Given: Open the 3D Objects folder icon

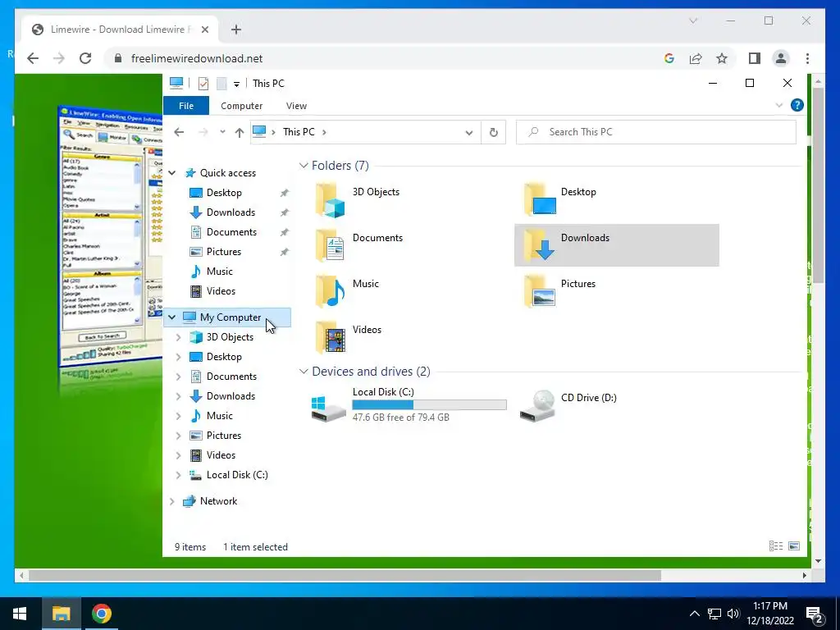Looking at the screenshot, I should [331, 200].
